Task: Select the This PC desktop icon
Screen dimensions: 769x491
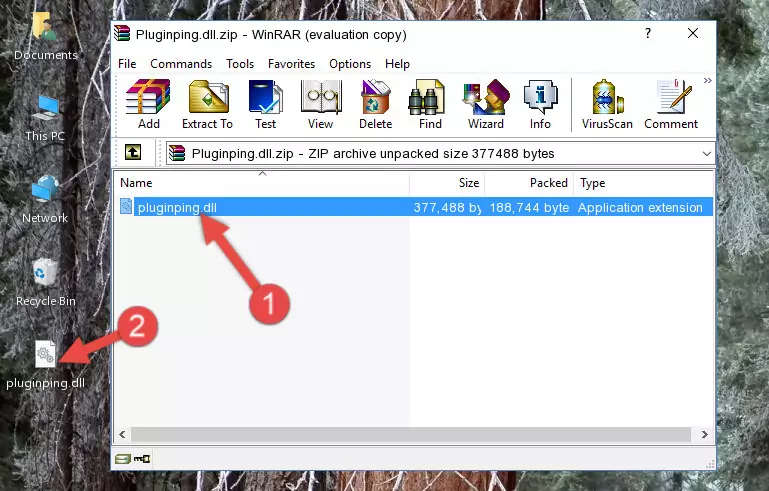Action: (45, 118)
